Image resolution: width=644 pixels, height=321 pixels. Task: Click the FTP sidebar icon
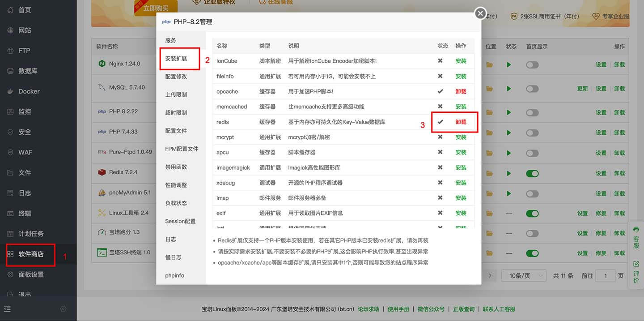[x=11, y=51]
